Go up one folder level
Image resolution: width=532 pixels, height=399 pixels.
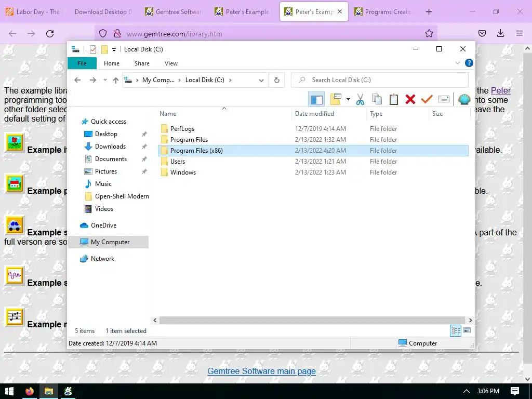point(116,80)
